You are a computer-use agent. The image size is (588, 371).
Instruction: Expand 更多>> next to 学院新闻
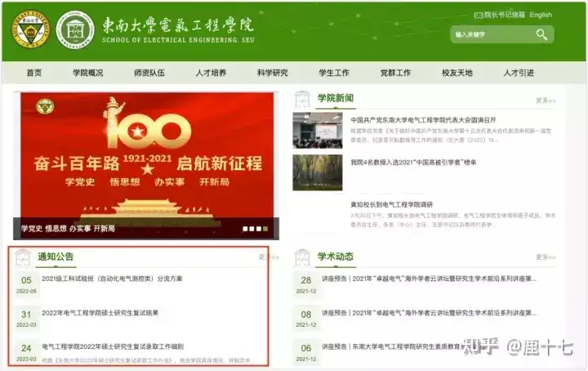546,101
